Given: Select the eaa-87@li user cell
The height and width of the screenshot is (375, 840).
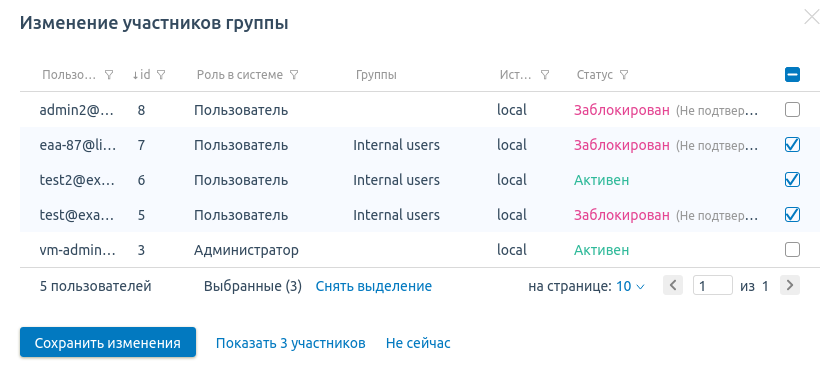Looking at the screenshot, I should point(77,145).
